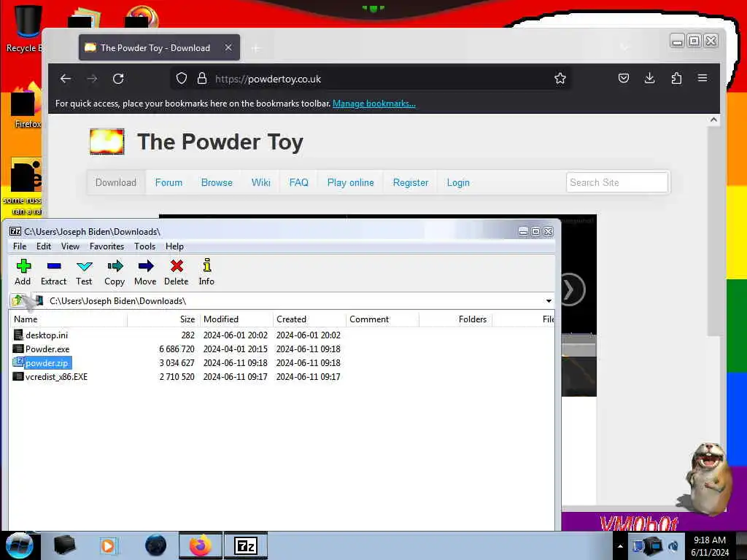Open a new Firefox tab
Viewport: 747px width, 560px height.
(x=256, y=48)
